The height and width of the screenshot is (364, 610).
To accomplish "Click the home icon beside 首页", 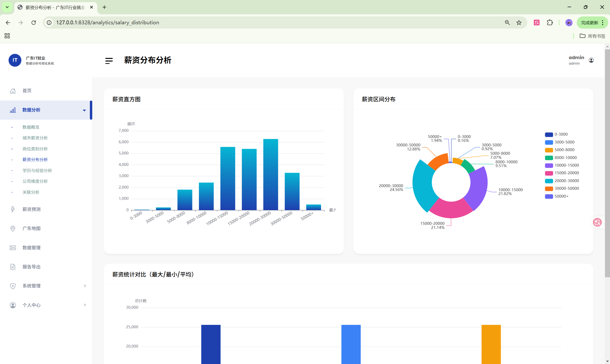I will tap(13, 91).
